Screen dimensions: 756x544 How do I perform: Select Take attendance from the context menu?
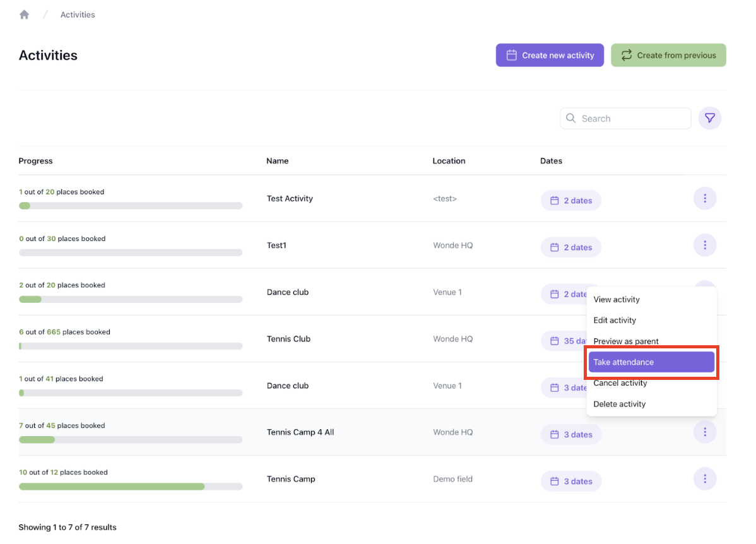coord(651,362)
